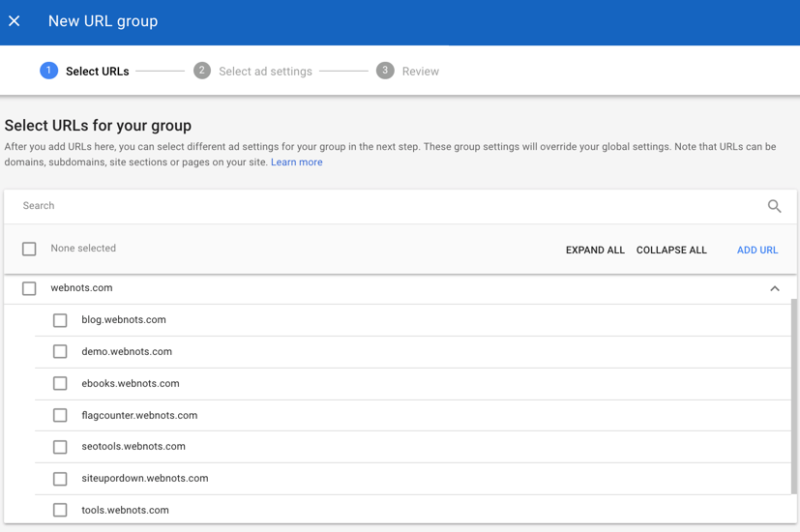Click the URL list vertical scrollbar

[x=795, y=397]
